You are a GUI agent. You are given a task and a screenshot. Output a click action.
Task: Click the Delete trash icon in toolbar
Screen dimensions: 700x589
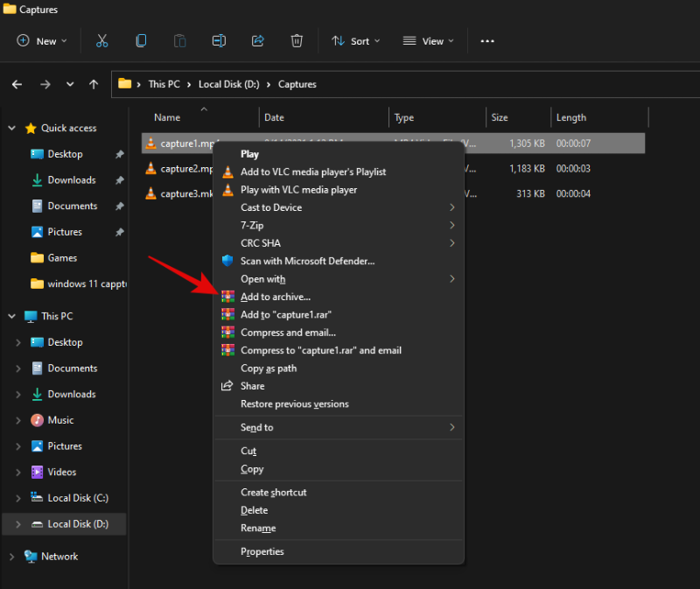[x=297, y=41]
